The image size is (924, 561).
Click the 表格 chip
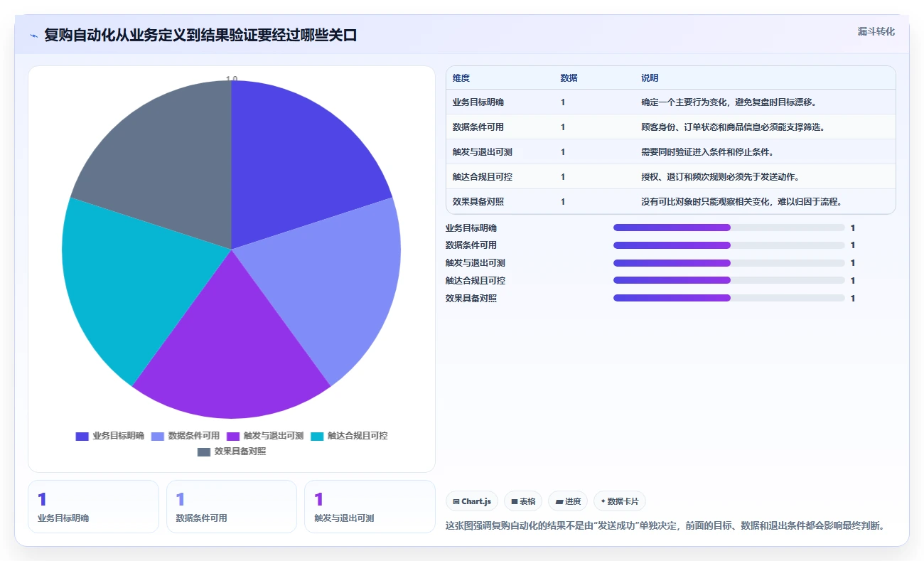click(x=523, y=501)
